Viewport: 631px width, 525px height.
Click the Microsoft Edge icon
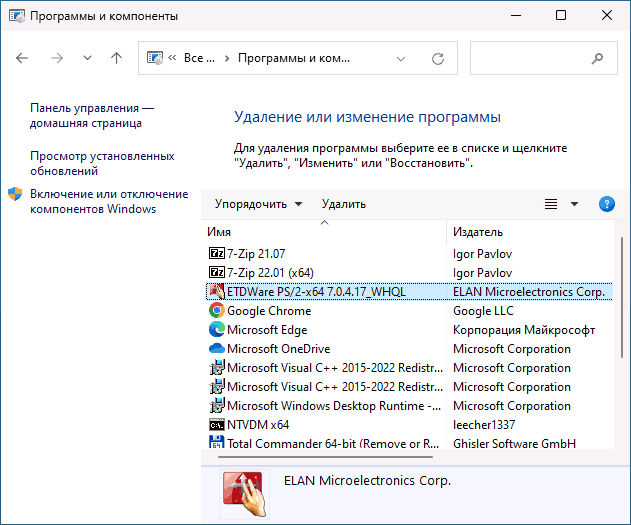[x=216, y=330]
